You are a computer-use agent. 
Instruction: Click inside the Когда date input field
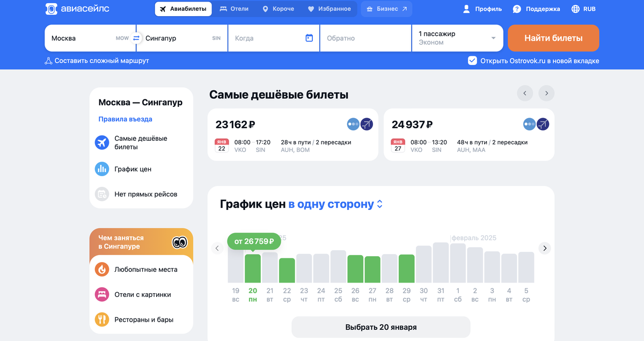point(258,38)
